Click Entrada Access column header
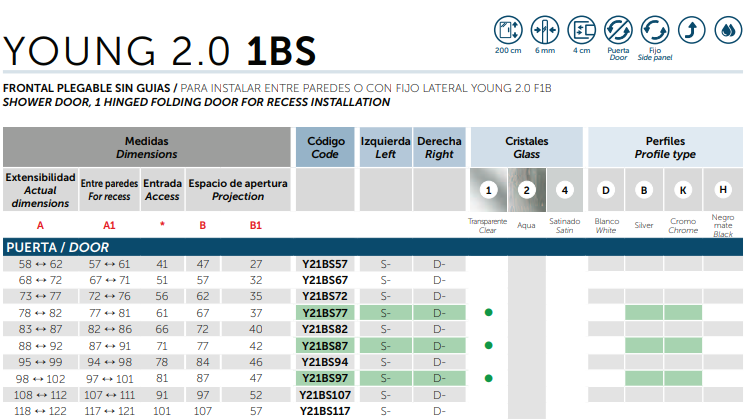 tap(162, 190)
